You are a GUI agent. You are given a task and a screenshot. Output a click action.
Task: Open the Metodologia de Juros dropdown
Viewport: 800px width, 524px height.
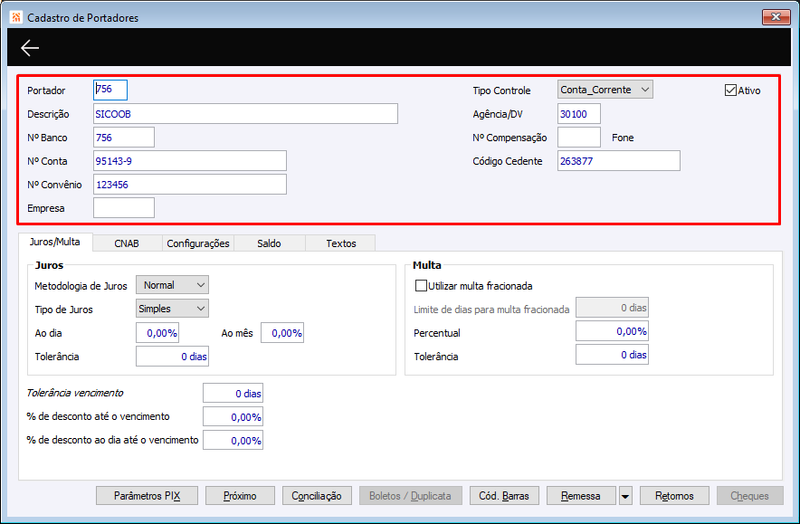pyautogui.click(x=172, y=285)
